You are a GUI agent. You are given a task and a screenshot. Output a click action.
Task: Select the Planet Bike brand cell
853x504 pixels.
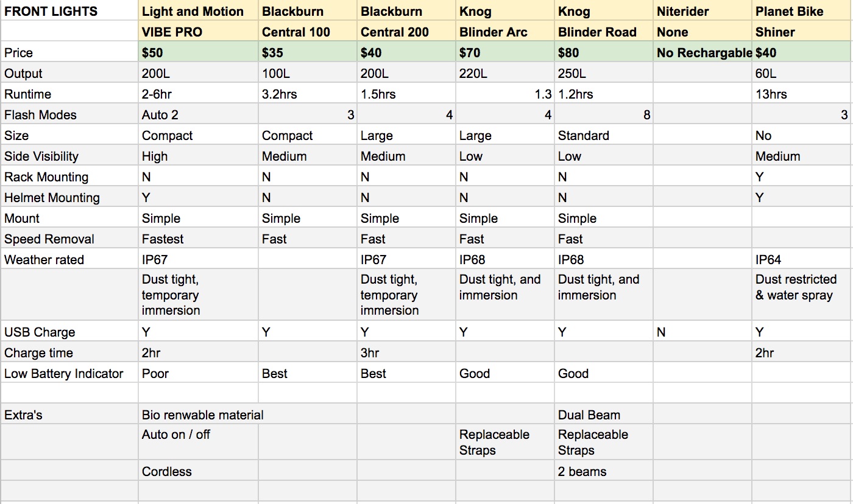pyautogui.click(x=802, y=11)
